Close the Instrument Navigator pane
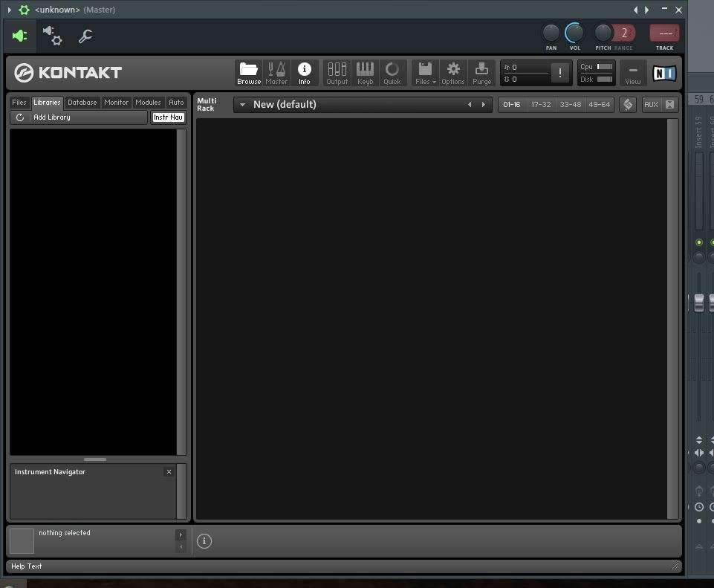Screen dimensions: 714x588 [169, 471]
